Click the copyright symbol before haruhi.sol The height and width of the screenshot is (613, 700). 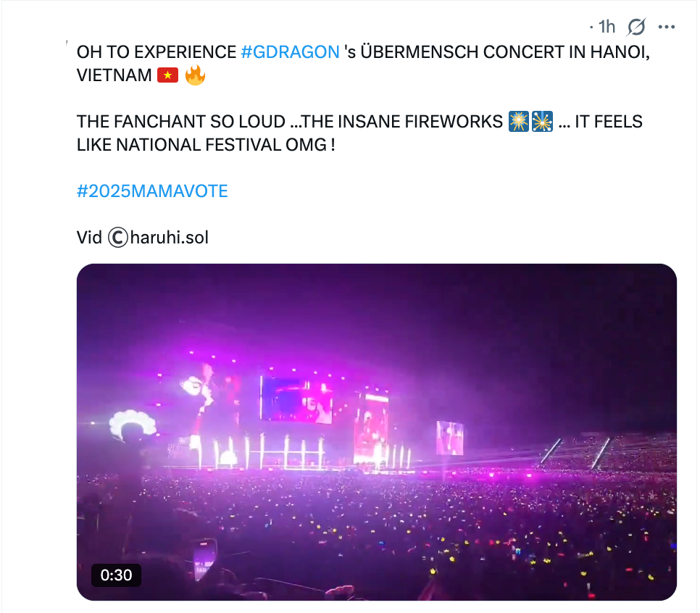pyautogui.click(x=118, y=238)
